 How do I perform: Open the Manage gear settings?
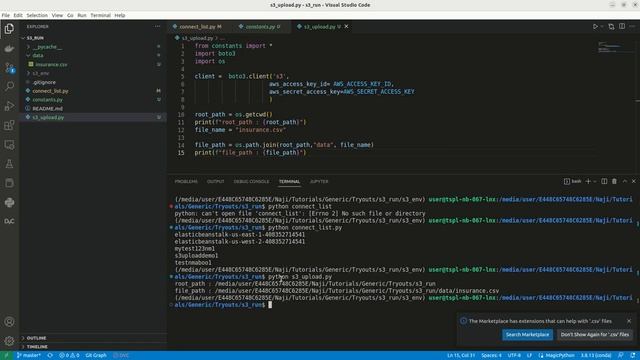(9, 340)
